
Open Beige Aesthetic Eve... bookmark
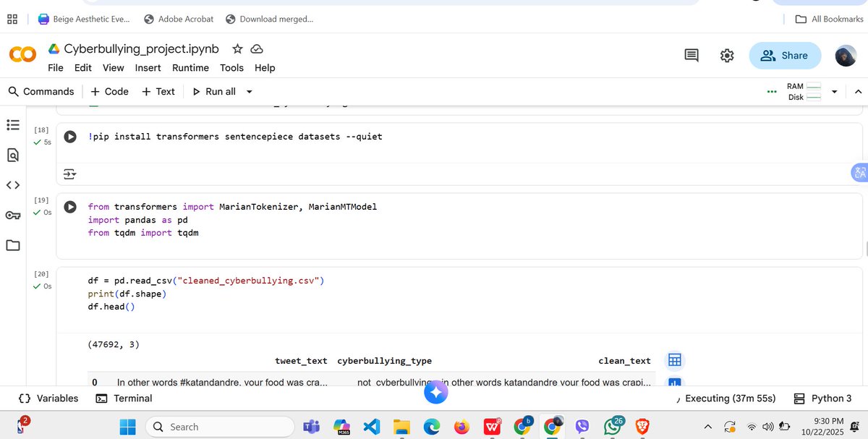(83, 19)
